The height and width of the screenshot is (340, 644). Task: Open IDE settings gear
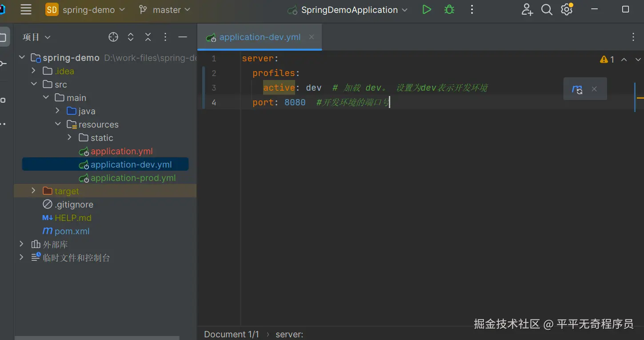coord(567,10)
